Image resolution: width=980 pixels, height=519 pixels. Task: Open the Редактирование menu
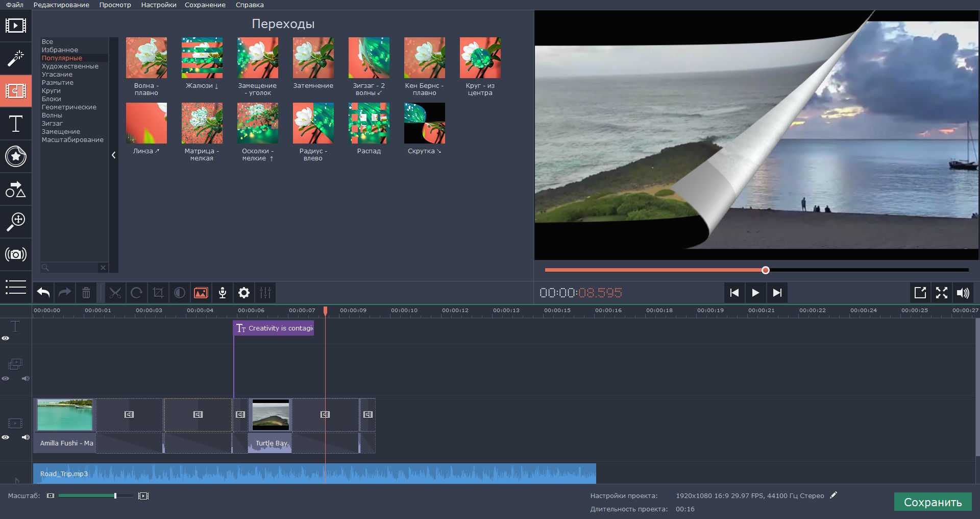(x=61, y=5)
